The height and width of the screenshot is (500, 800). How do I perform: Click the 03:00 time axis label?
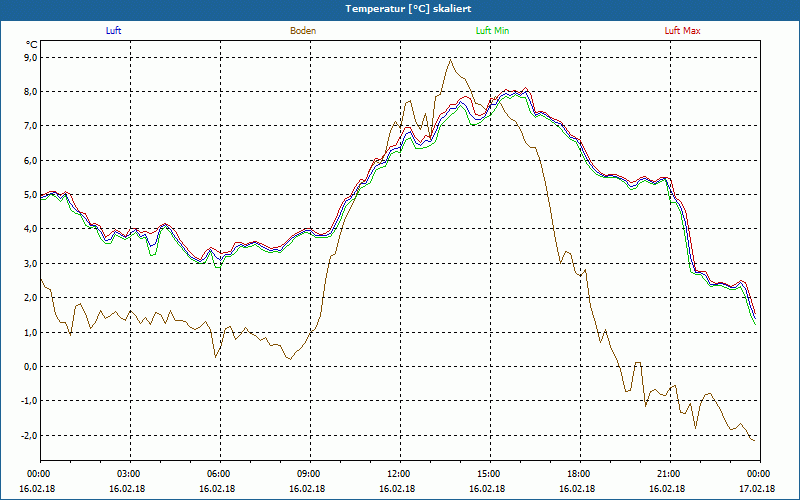(x=131, y=474)
